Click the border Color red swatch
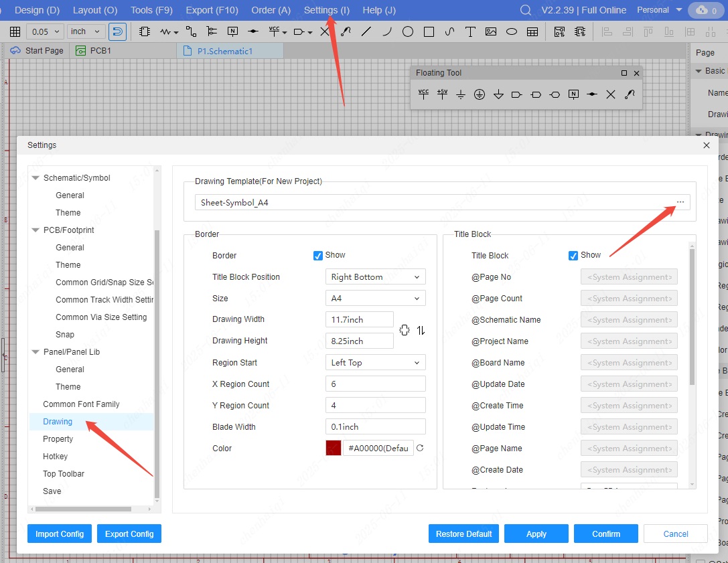The height and width of the screenshot is (563, 728). [334, 449]
